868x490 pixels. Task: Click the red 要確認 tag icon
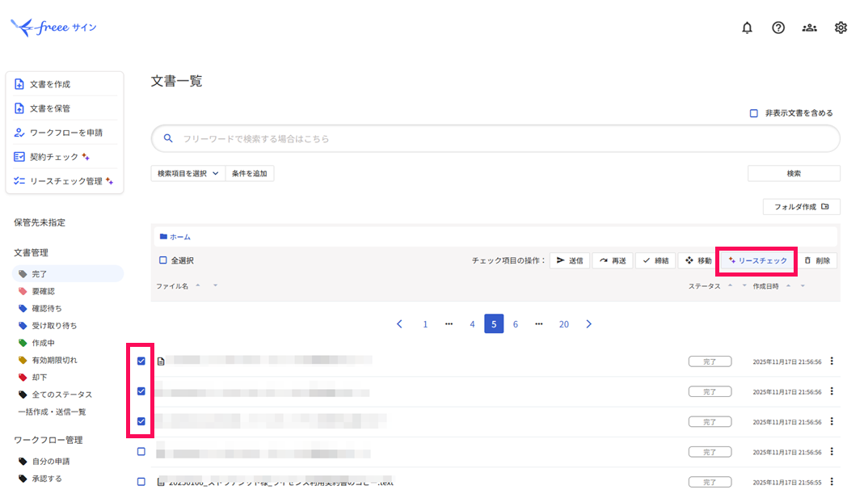coord(23,291)
